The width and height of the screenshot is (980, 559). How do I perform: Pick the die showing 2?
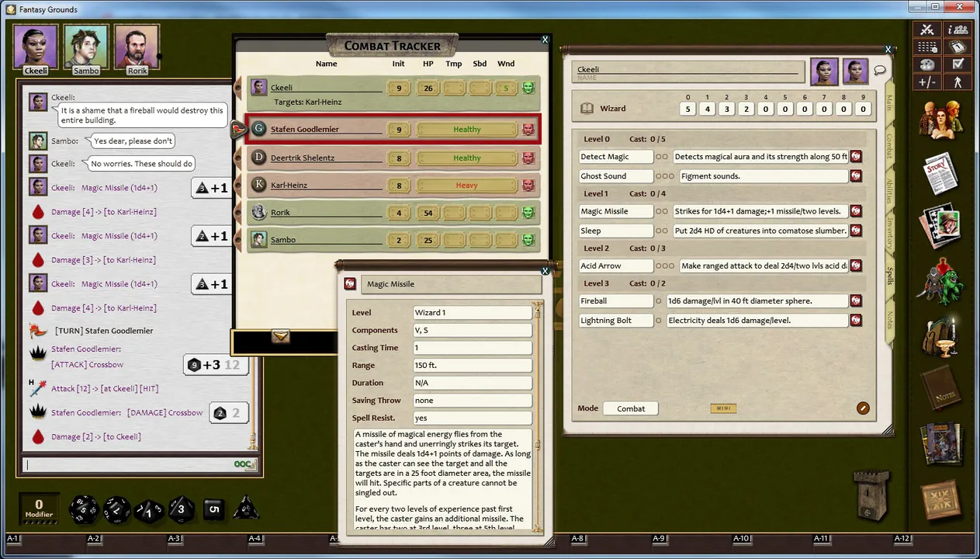pos(117,509)
